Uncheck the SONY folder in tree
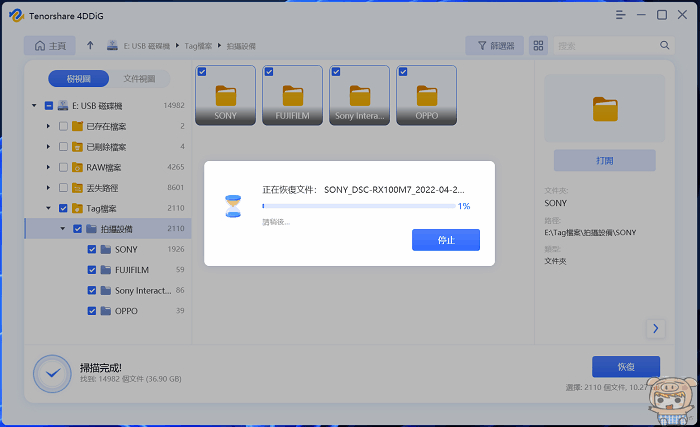700x427 pixels. coord(92,249)
